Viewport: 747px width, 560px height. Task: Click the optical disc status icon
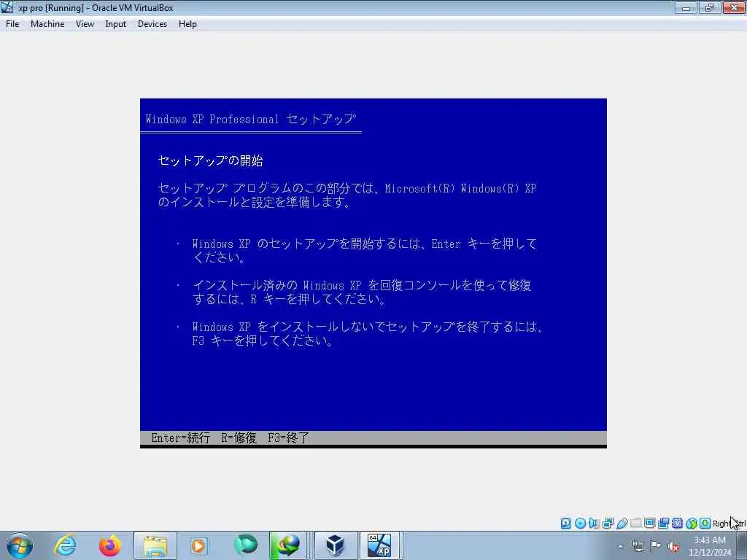click(580, 524)
